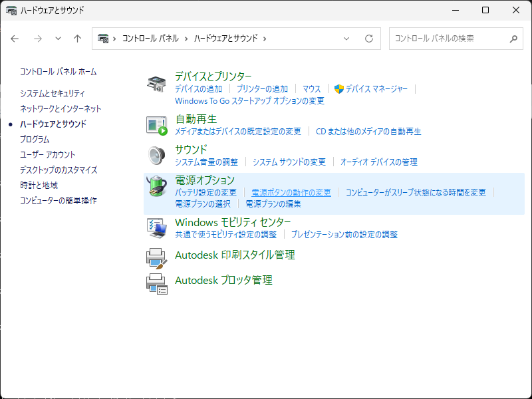This screenshot has width=532, height=399.
Task: Expand chevron after コントロール パネル breadcrumb
Action: click(x=186, y=39)
